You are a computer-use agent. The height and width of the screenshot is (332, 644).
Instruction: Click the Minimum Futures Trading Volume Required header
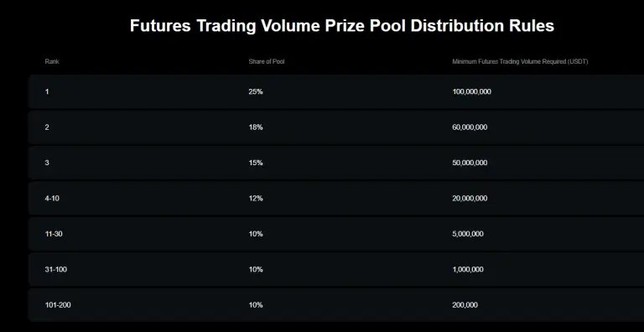pyautogui.click(x=520, y=62)
